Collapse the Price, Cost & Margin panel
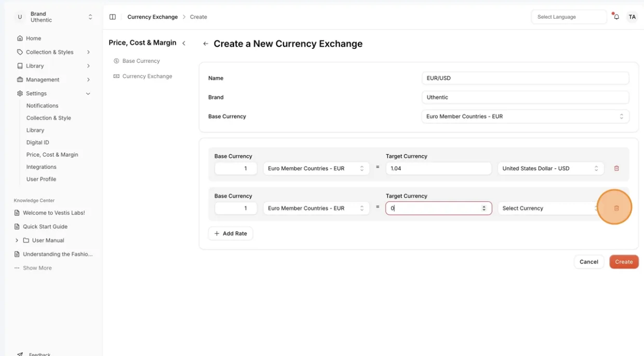 (x=184, y=43)
